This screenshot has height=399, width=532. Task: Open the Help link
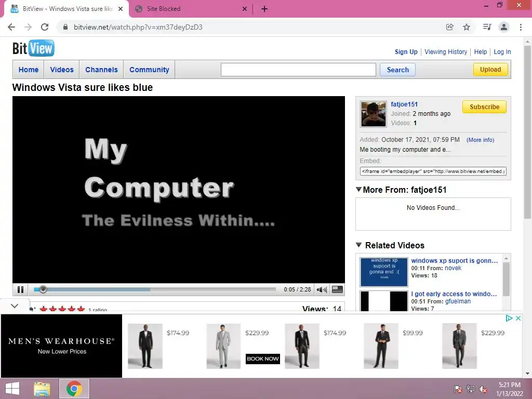(x=481, y=52)
